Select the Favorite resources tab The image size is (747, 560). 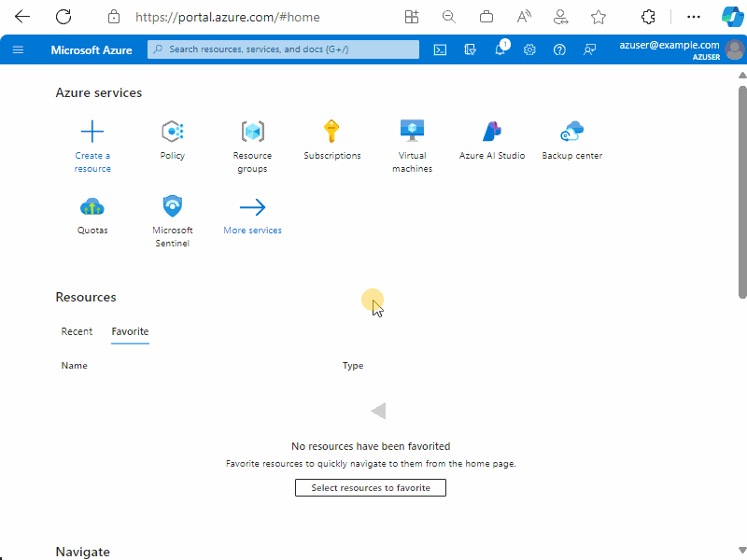coord(130,331)
